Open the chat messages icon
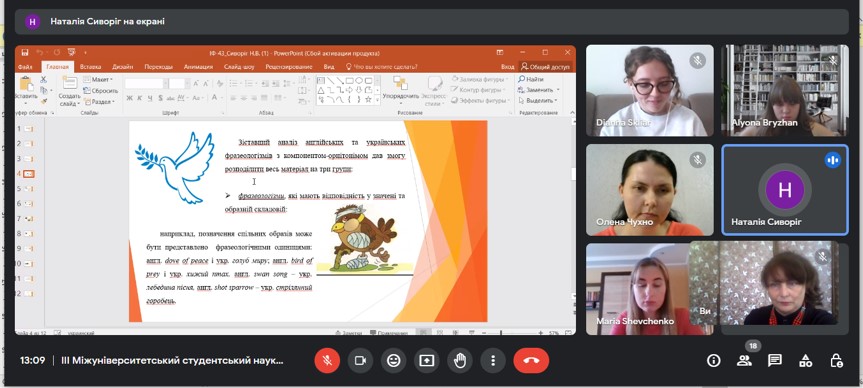 775,360
